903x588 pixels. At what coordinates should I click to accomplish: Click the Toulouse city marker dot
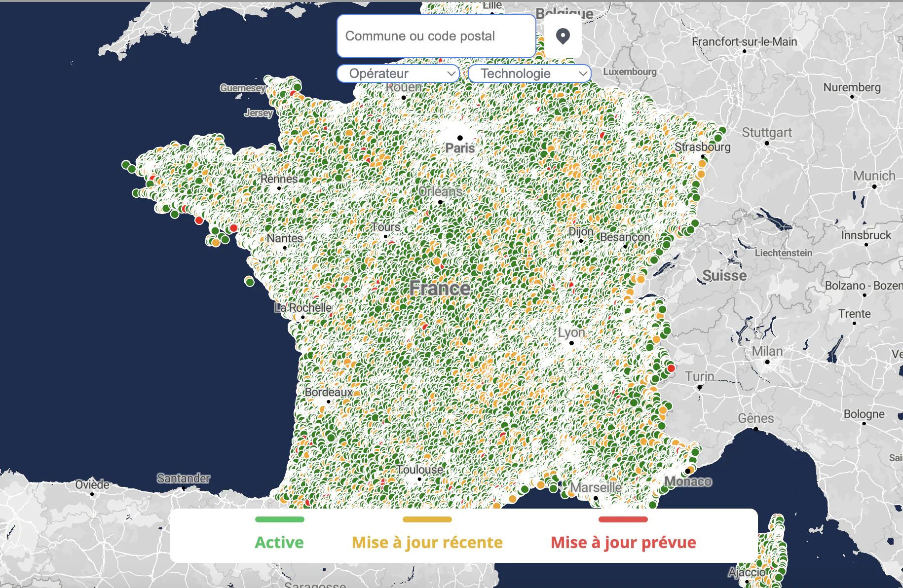pyautogui.click(x=419, y=479)
